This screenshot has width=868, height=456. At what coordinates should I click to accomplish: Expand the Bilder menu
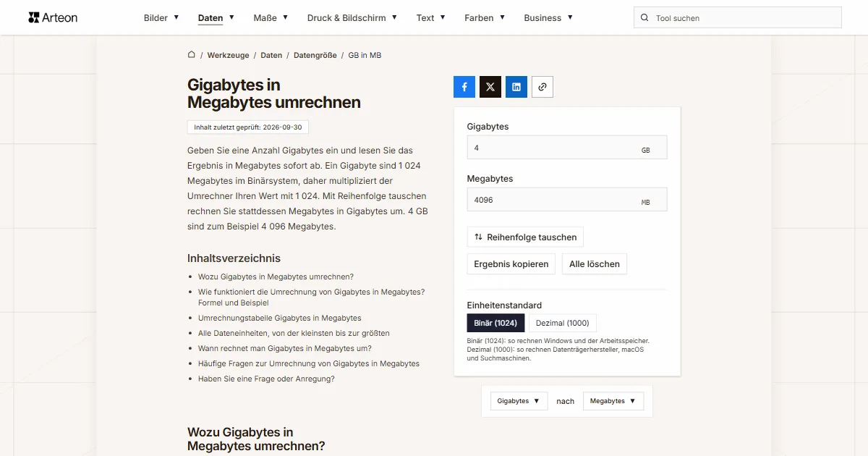[x=161, y=18]
